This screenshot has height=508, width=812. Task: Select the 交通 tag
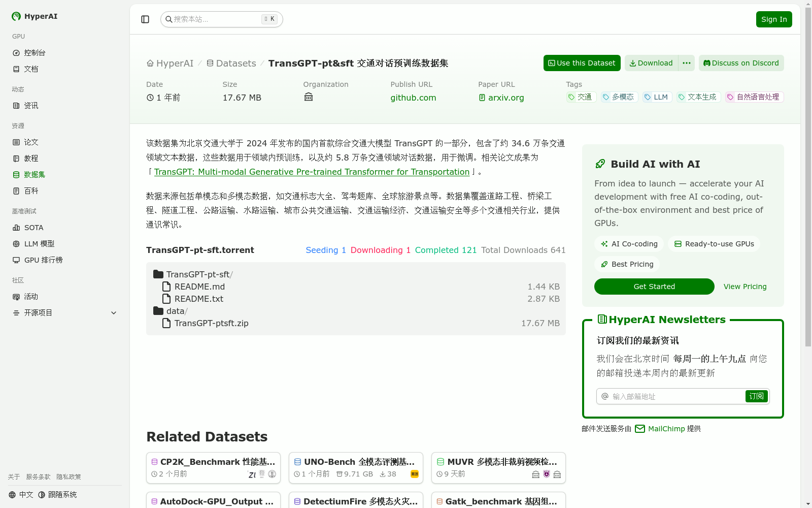(581, 97)
